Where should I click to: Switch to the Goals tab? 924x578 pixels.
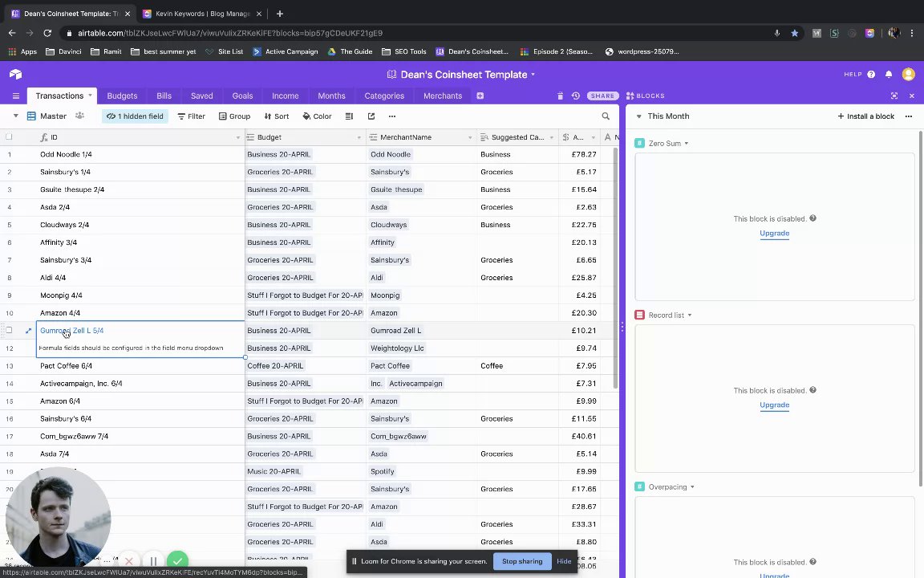click(242, 96)
